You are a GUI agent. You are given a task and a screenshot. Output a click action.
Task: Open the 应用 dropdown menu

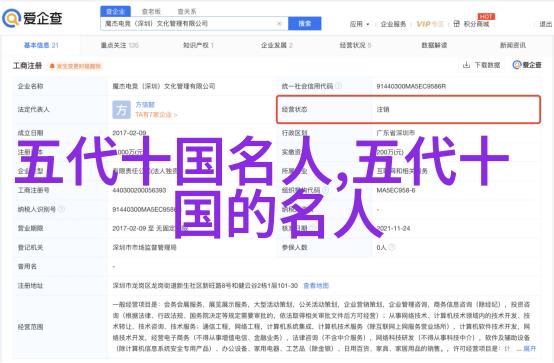[359, 24]
